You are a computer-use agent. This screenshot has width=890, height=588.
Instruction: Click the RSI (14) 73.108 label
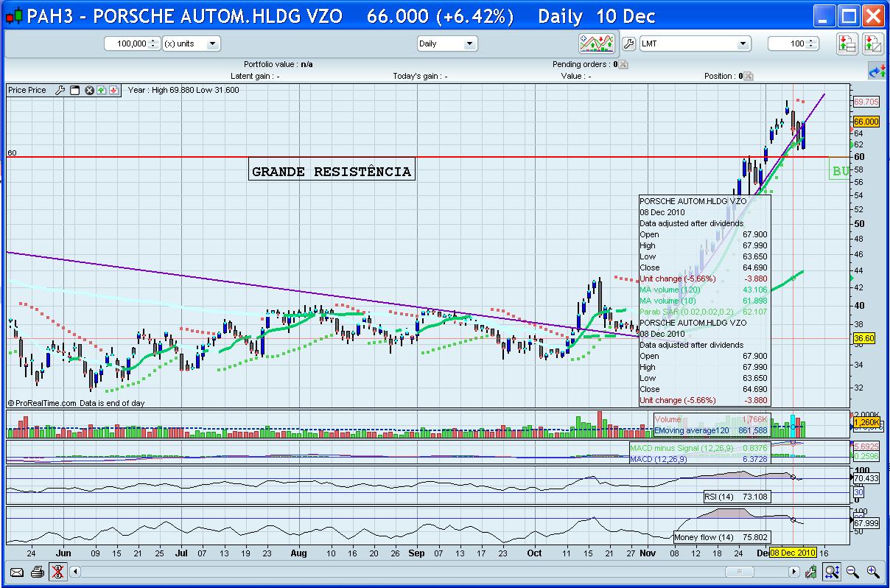[737, 497]
